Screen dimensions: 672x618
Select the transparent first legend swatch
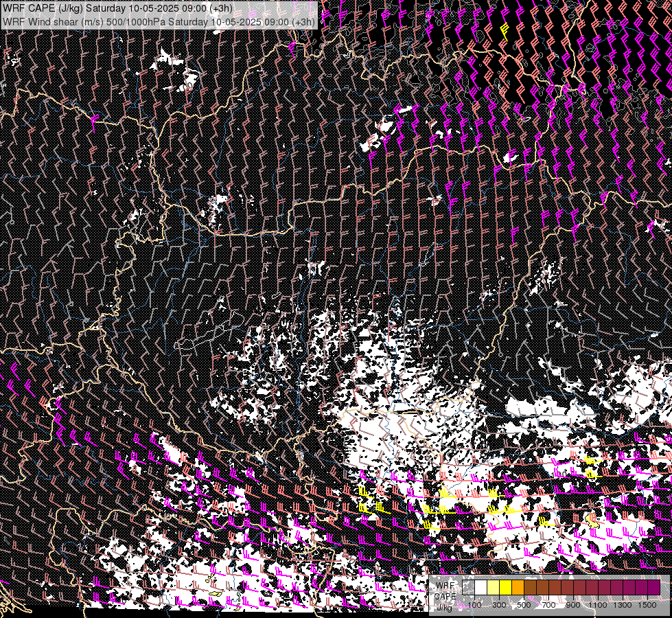pyautogui.click(x=468, y=588)
